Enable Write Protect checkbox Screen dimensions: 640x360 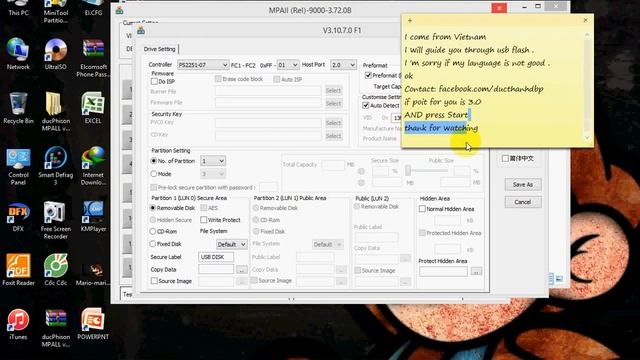click(203, 220)
